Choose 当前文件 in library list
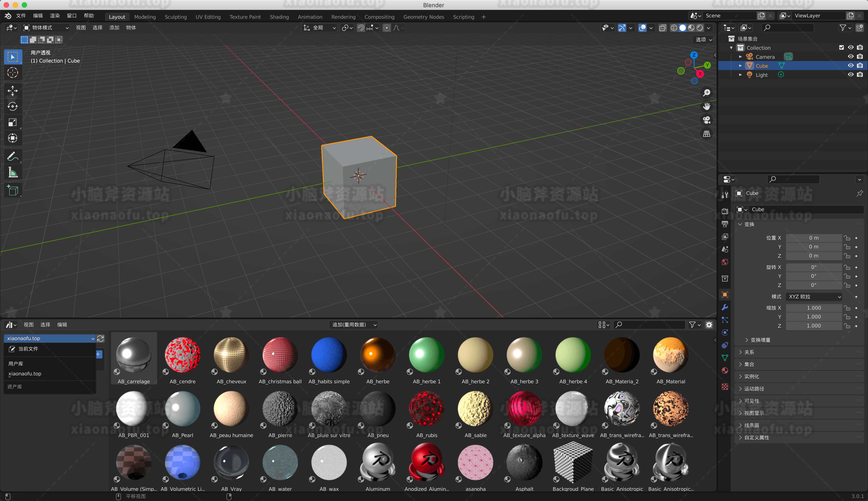 click(28, 349)
